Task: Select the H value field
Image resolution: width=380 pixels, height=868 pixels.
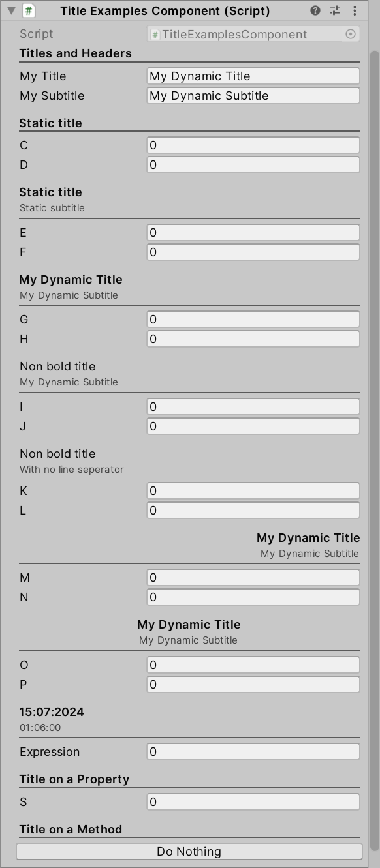Action: click(x=253, y=339)
